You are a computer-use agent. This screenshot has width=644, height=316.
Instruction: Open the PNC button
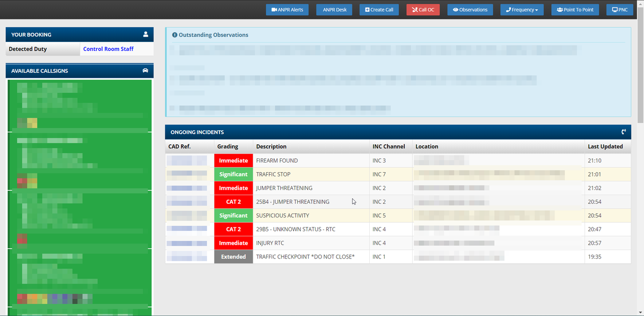[620, 10]
